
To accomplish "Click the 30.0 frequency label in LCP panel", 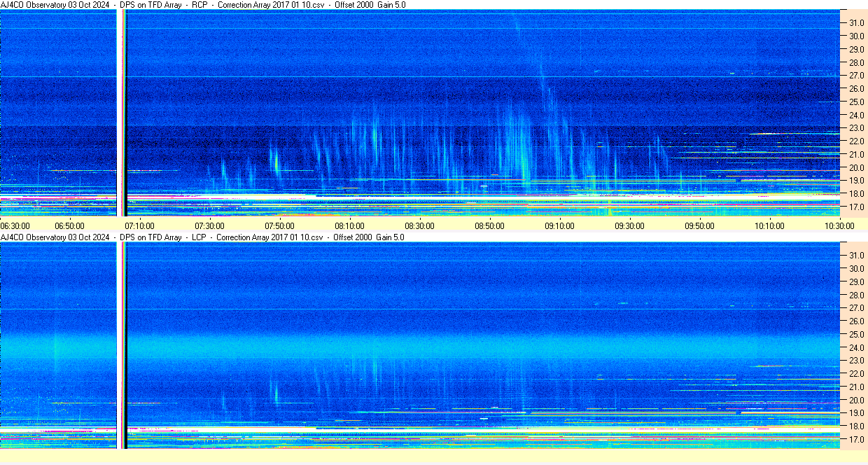I will (x=856, y=269).
